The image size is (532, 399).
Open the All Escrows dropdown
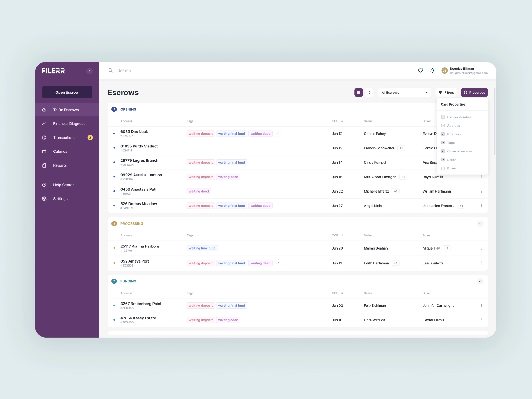[x=404, y=93]
